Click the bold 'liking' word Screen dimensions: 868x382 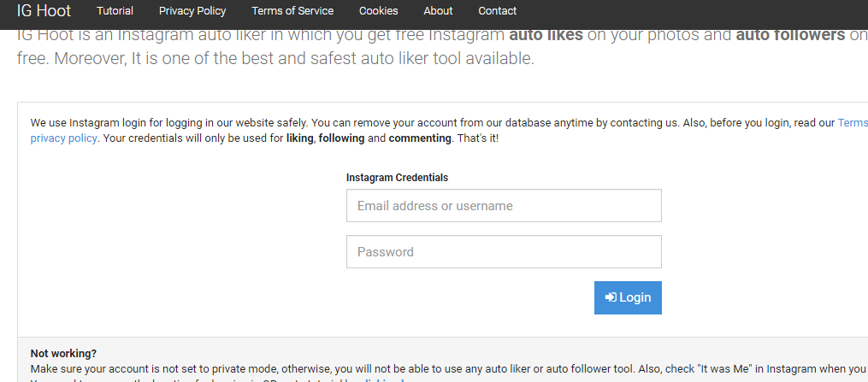click(300, 138)
